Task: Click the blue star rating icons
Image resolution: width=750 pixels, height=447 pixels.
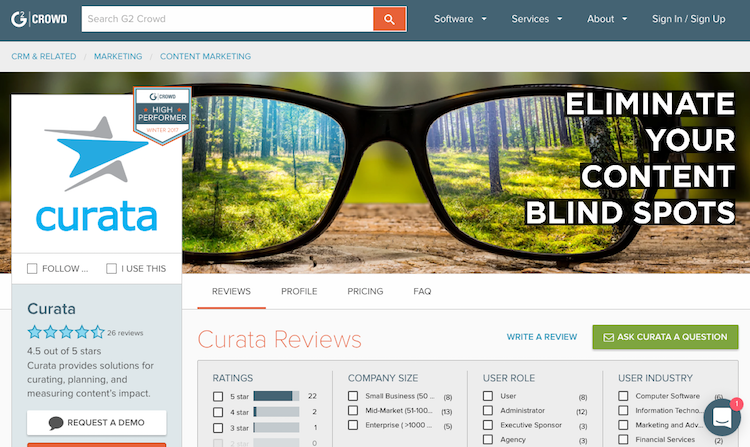Action: click(x=66, y=332)
